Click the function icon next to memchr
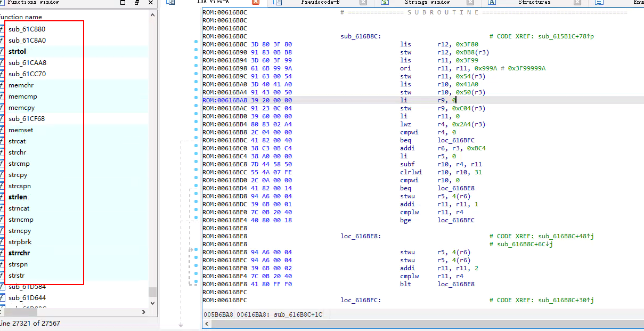644x331 pixels. point(2,85)
